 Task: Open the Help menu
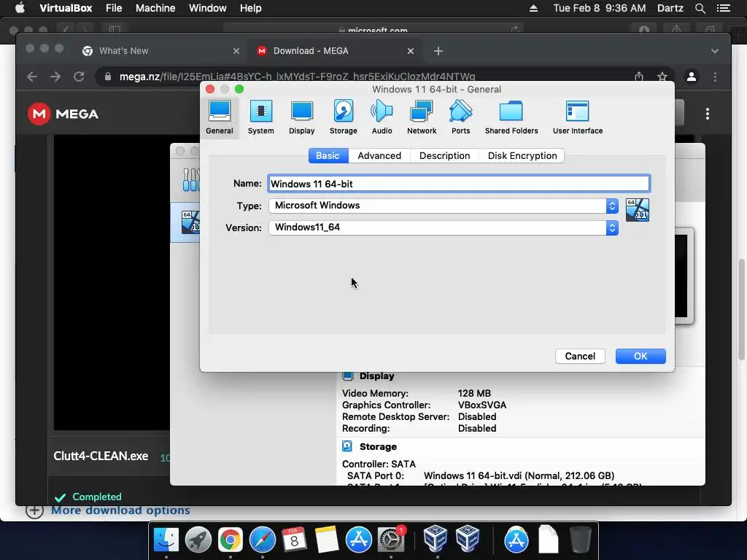(x=251, y=8)
